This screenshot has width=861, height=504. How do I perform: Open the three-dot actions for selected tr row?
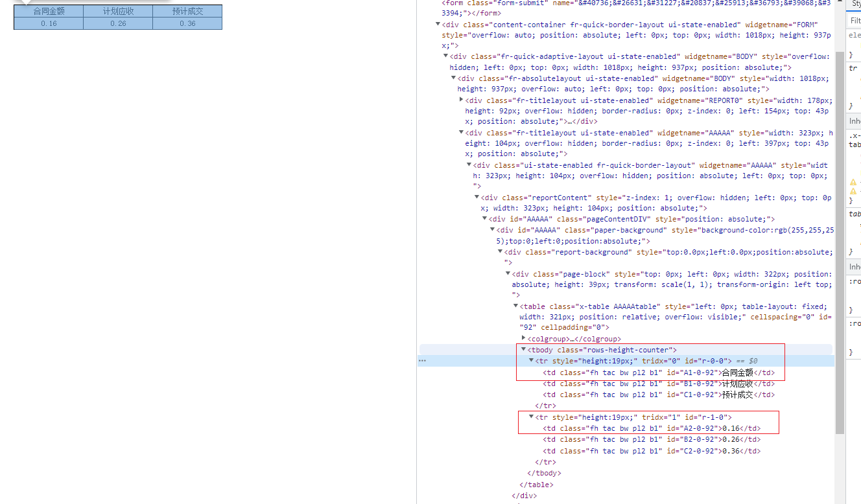pyautogui.click(x=422, y=361)
